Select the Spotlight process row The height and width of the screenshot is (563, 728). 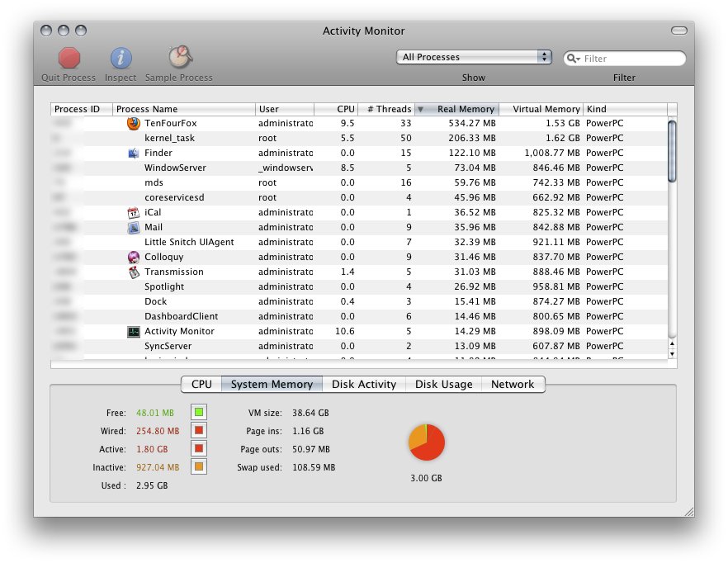[x=359, y=287]
